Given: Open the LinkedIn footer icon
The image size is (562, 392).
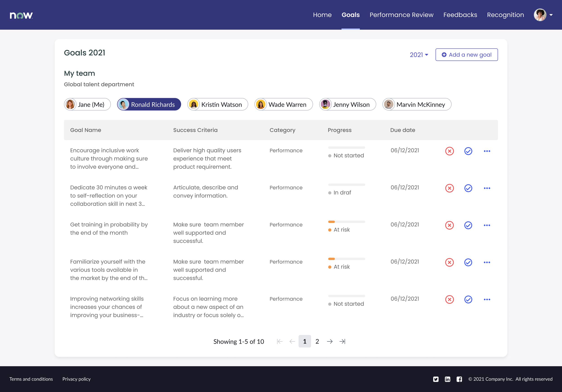Looking at the screenshot, I should pos(447,379).
